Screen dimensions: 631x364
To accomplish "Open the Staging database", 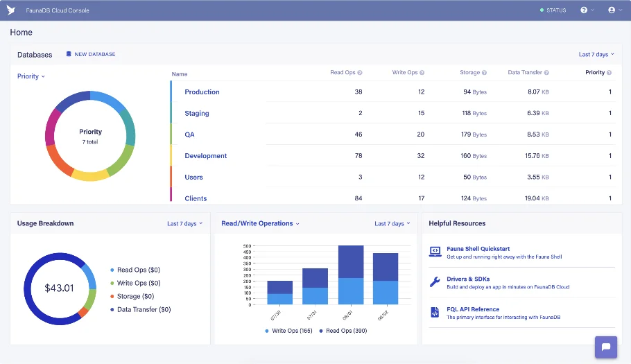I will 197,113.
